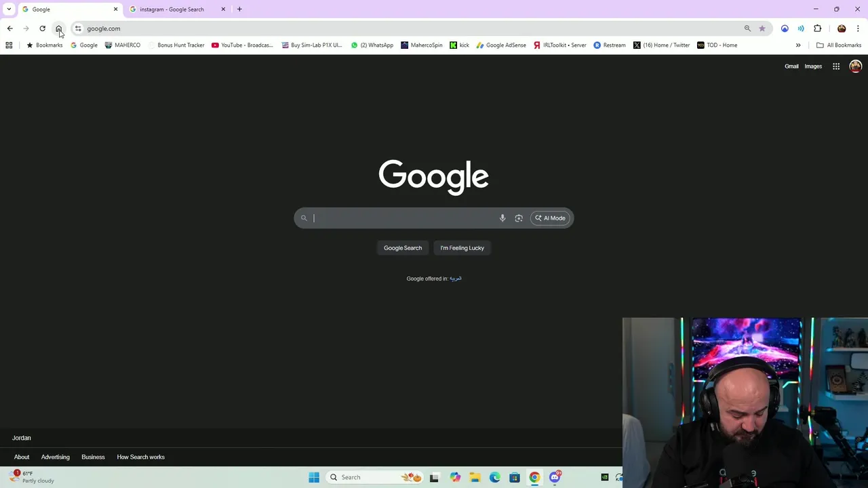Open (16) Home / Twitter bookmark
868x488 pixels.
click(662, 45)
